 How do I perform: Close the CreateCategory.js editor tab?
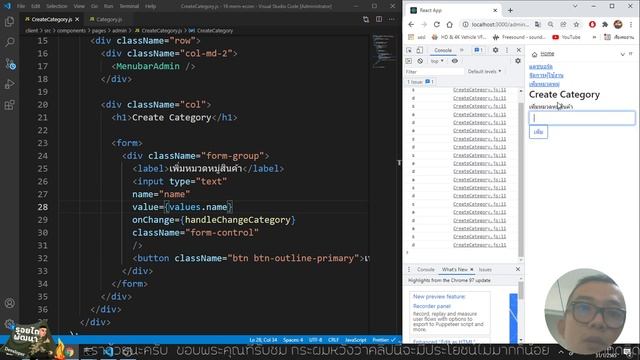point(77,19)
